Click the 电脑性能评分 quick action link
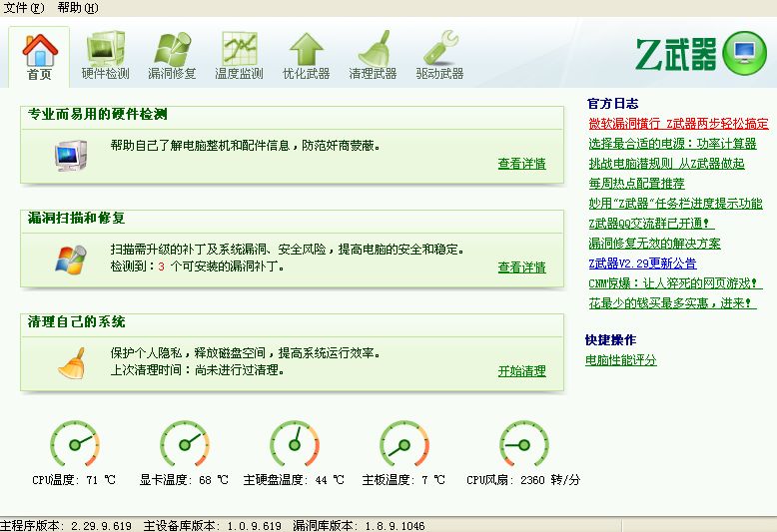777x532 pixels. [621, 360]
